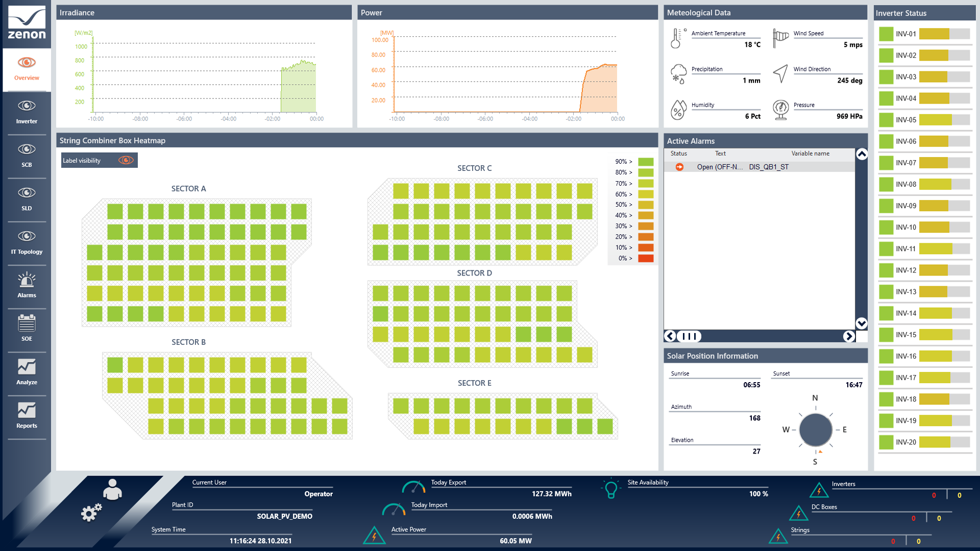Toggle the heatmap Label visibility eye

click(x=126, y=160)
